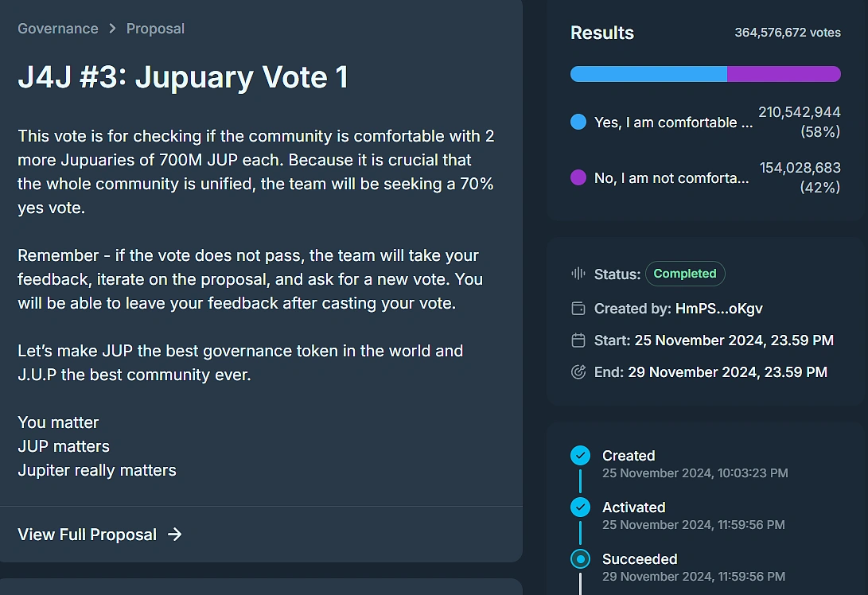The height and width of the screenshot is (595, 868).
Task: Click the truncated 'Yes, I am comfortable' label
Action: pyautogui.click(x=673, y=122)
